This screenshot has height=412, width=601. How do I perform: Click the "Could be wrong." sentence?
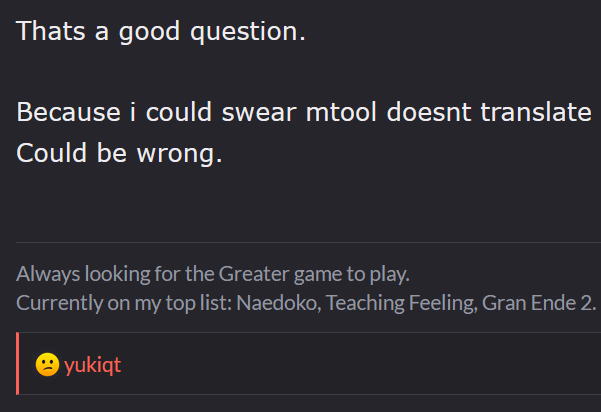coord(119,156)
